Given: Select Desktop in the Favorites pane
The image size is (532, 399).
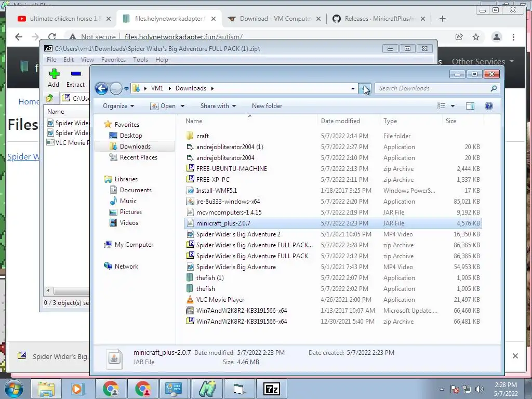Looking at the screenshot, I should pos(130,136).
